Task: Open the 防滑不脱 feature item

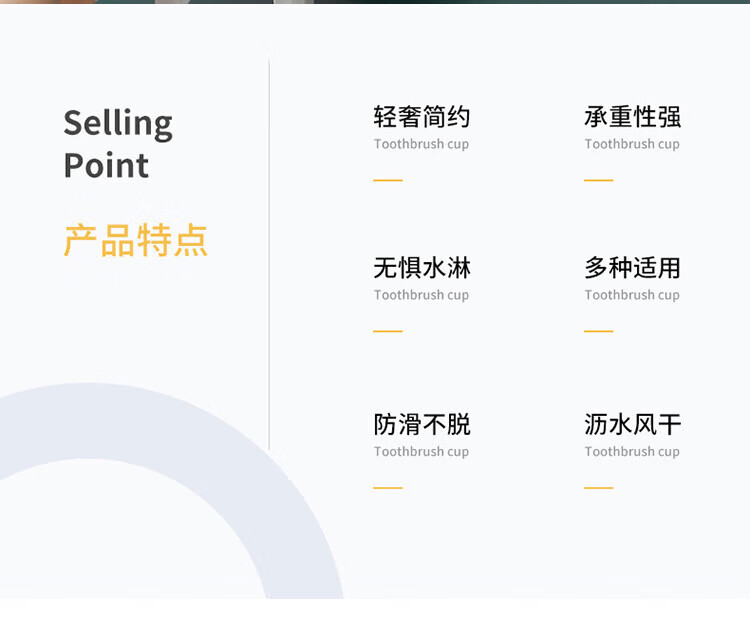Action: [421, 425]
